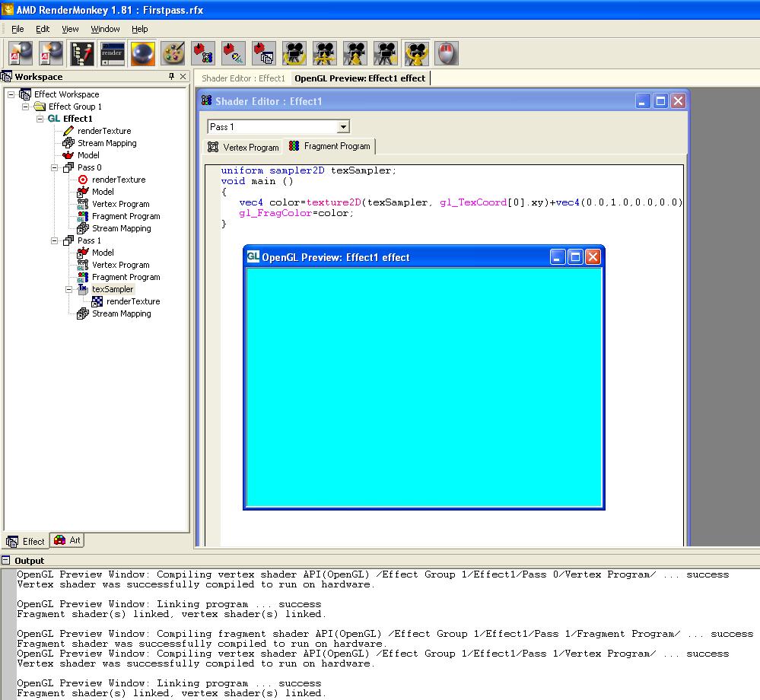760x700 pixels.
Task: Pin the Workspace panel
Action: click(x=171, y=76)
